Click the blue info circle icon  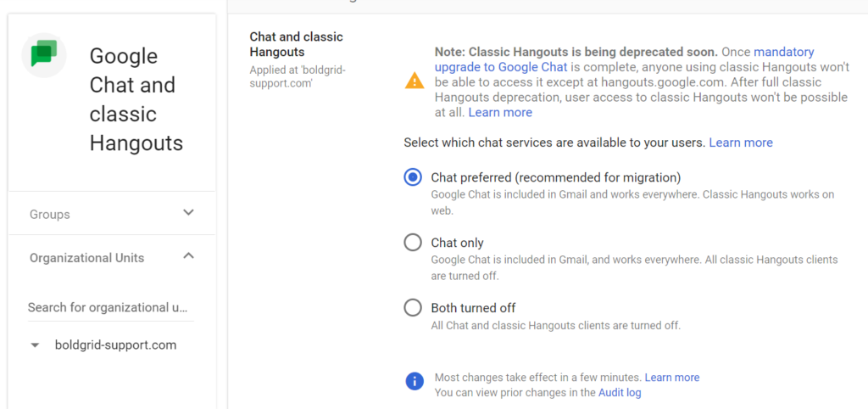coord(415,381)
